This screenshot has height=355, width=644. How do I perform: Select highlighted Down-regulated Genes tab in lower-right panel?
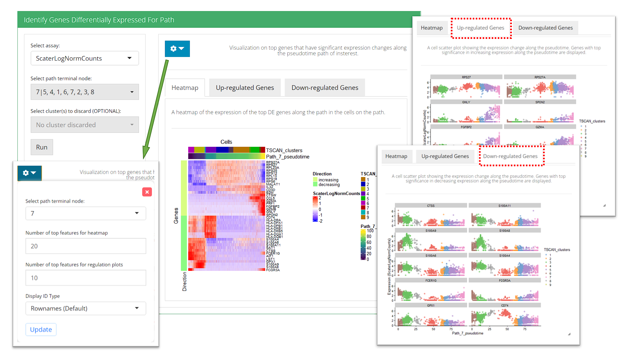pyautogui.click(x=510, y=156)
